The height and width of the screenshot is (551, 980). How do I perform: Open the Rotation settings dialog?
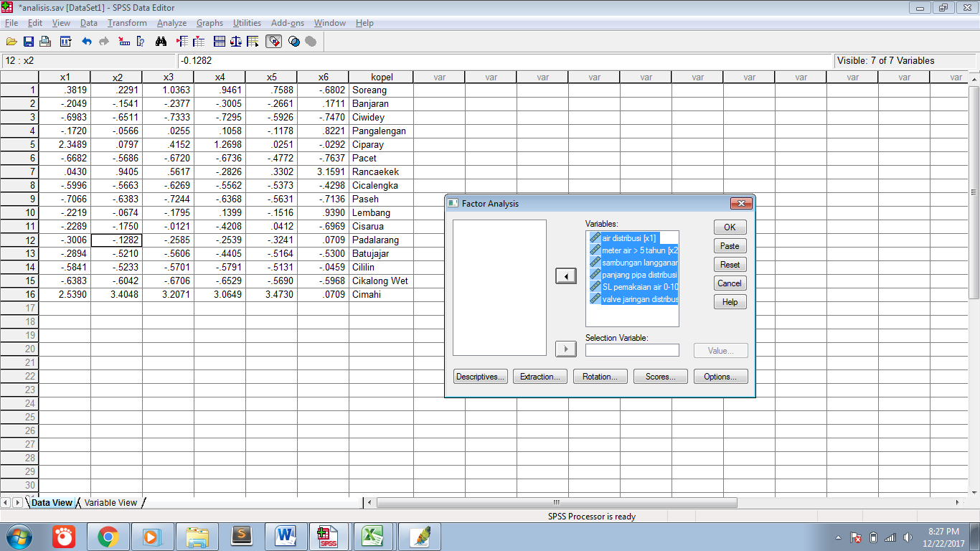(600, 376)
